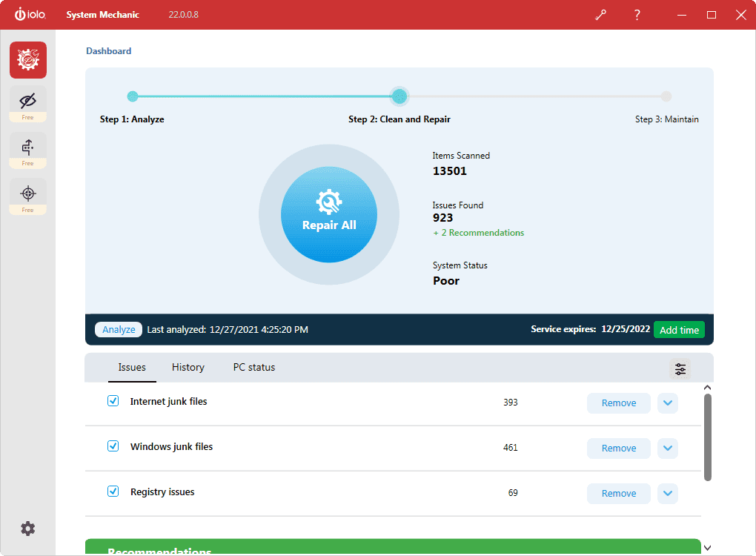Expand Internet junk files details chevron
Viewport: 756px width, 556px height.
click(x=668, y=403)
